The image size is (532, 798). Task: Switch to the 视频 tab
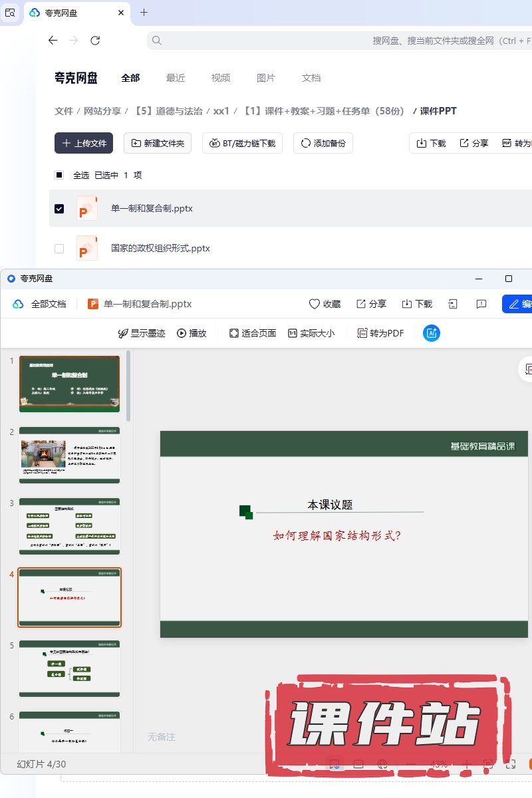coord(221,78)
